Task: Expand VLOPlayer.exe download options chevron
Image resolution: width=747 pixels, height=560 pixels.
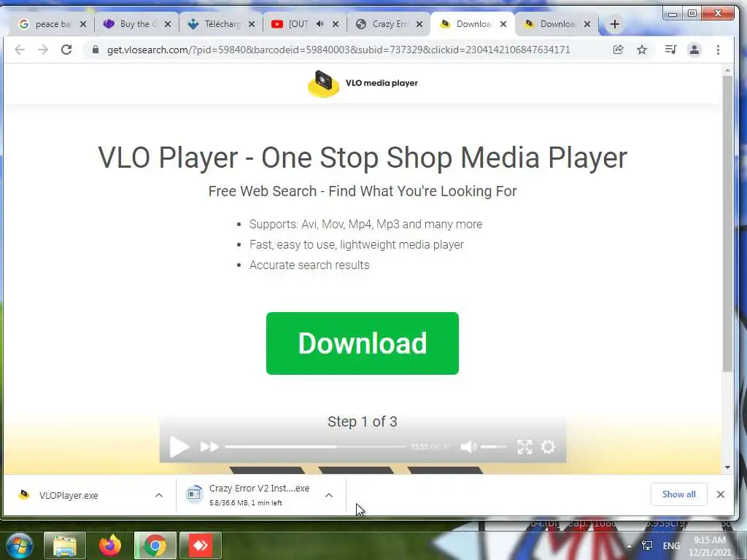Action: (158, 495)
